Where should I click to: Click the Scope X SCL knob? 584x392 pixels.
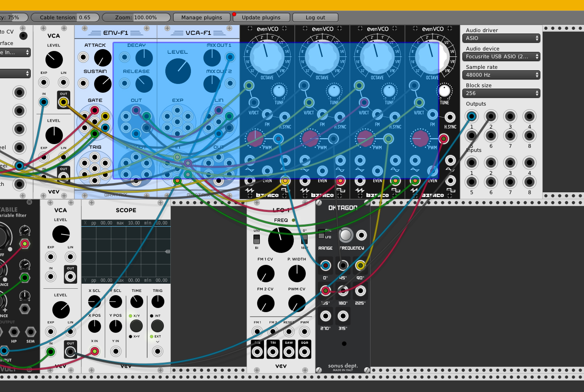pos(94,302)
